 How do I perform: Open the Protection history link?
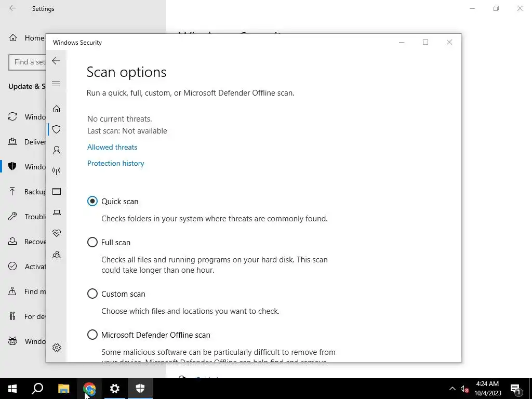(116, 163)
